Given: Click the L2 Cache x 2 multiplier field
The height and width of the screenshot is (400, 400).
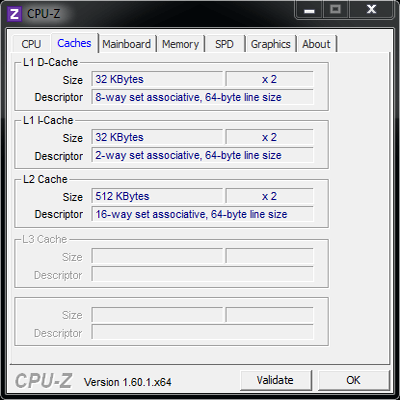Looking at the screenshot, I should [269, 196].
